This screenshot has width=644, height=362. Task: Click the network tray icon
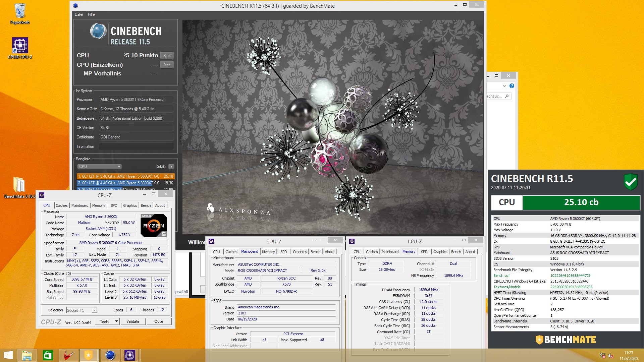point(603,356)
